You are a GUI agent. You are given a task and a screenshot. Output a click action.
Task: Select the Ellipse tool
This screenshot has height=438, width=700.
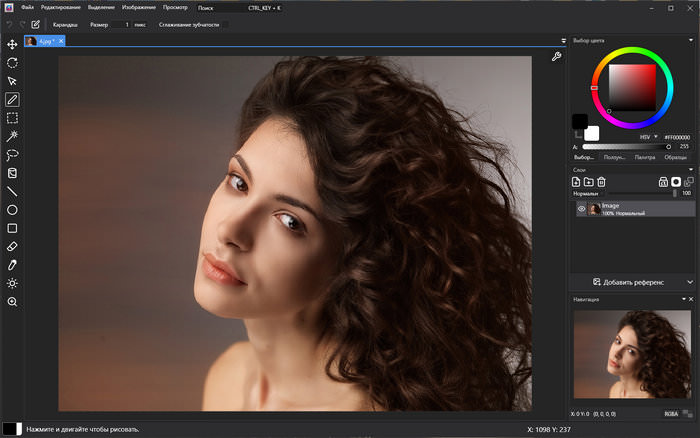pyautogui.click(x=12, y=210)
